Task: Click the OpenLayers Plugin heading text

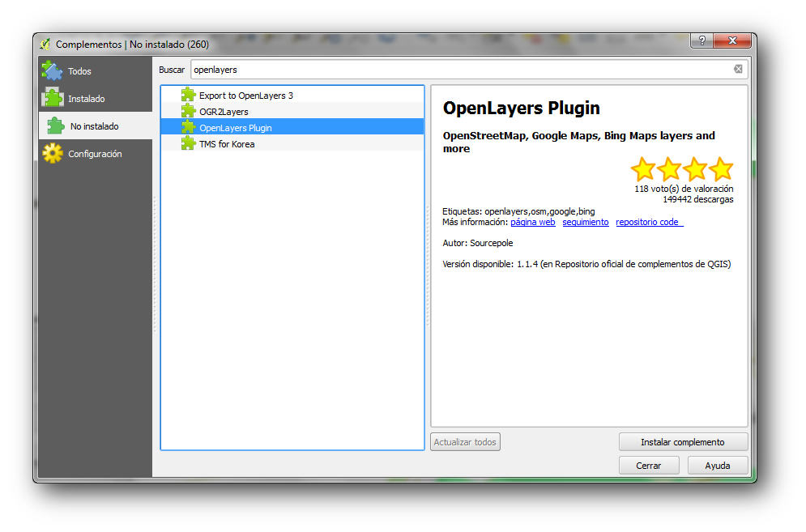Action: tap(521, 108)
